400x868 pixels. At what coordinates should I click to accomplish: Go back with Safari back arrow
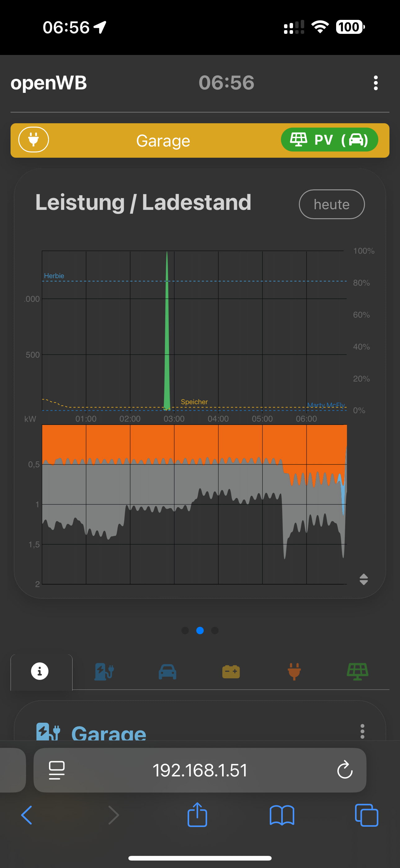coord(27,816)
